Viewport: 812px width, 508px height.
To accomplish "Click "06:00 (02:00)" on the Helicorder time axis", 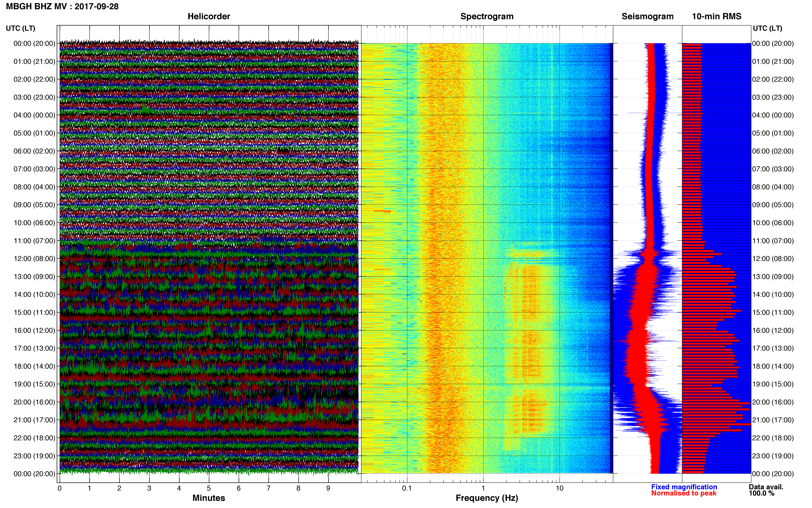I will pos(34,151).
